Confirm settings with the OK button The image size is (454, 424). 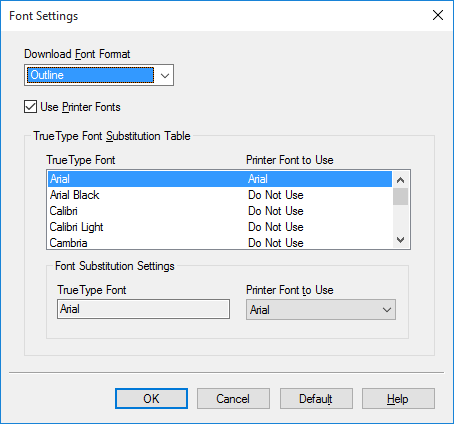pyautogui.click(x=151, y=399)
